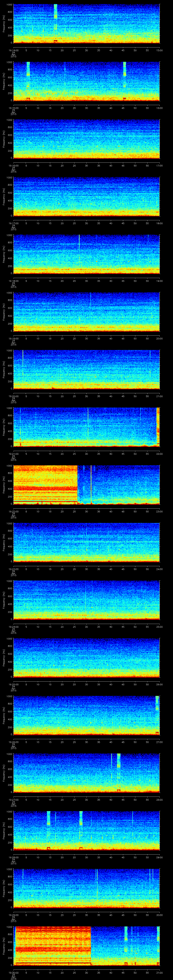Click the 31:00 end-time label

point(159,972)
